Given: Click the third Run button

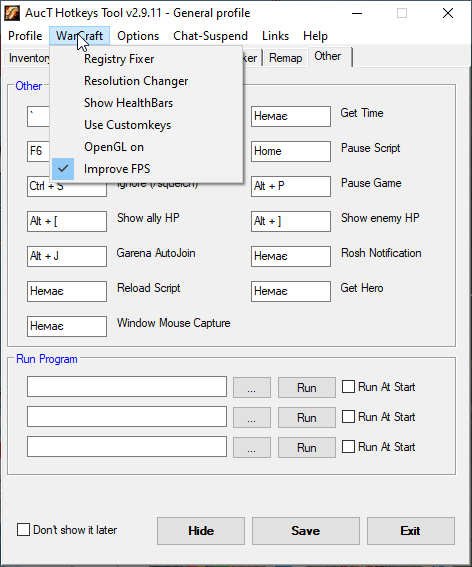Looking at the screenshot, I should pos(307,448).
